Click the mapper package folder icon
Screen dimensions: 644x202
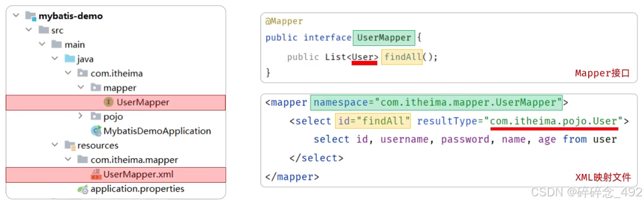96,88
